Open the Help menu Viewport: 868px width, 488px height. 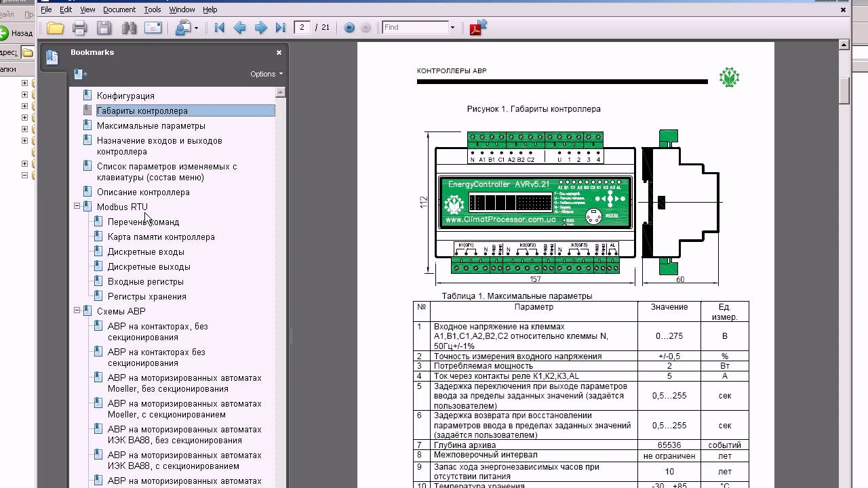click(x=210, y=9)
